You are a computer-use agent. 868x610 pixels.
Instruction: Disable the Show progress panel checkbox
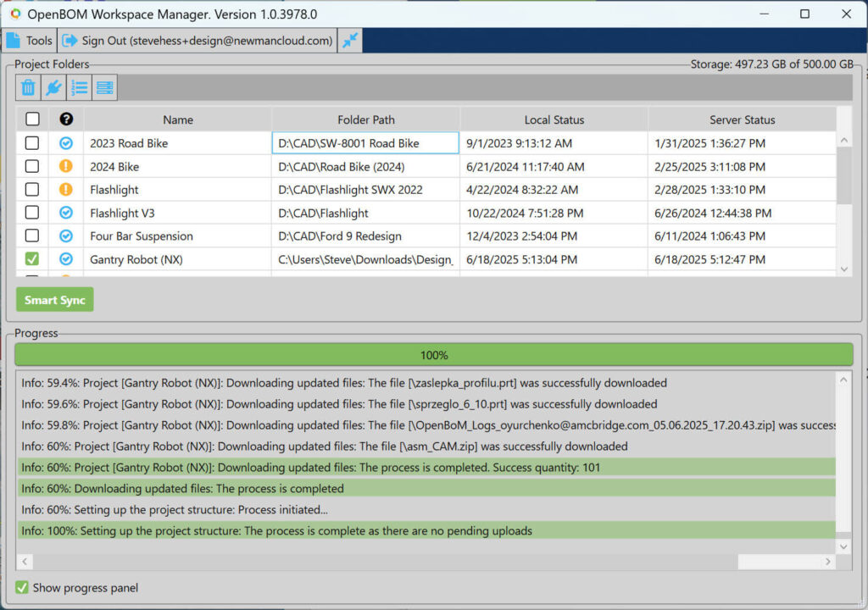tap(22, 587)
